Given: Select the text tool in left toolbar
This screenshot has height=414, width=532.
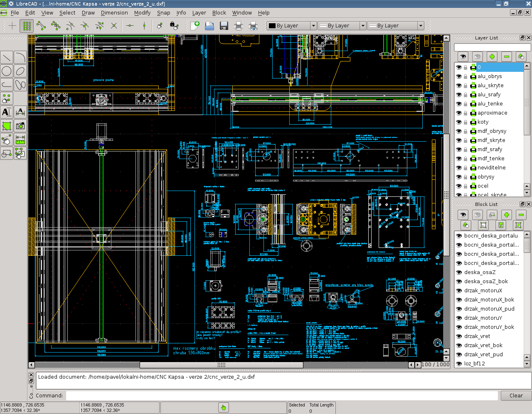Looking at the screenshot, I should coord(7,112).
